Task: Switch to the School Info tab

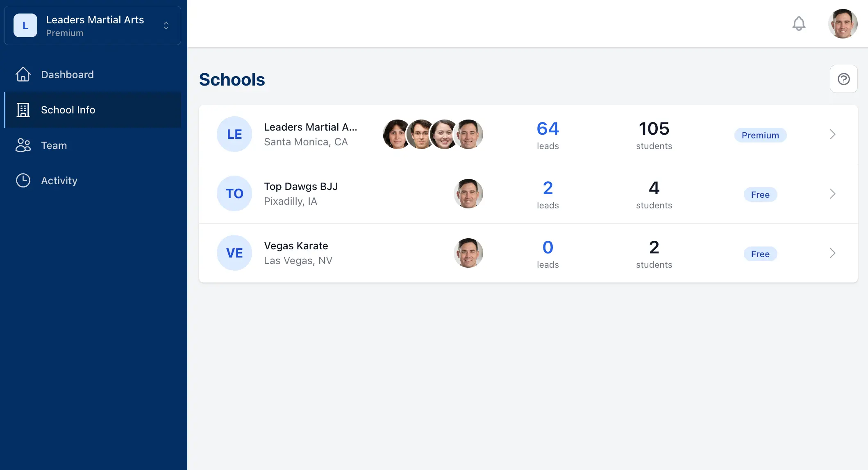Action: pyautogui.click(x=68, y=110)
